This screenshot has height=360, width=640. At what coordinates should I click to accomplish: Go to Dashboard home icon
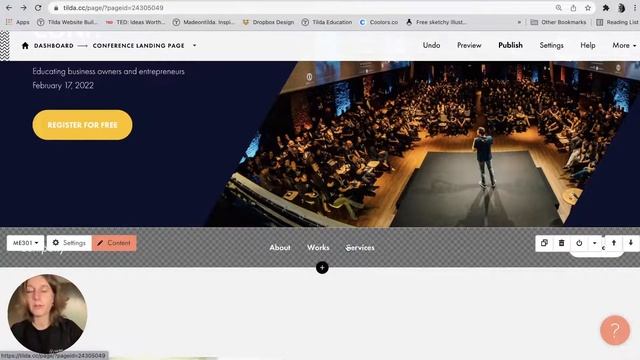coord(25,45)
